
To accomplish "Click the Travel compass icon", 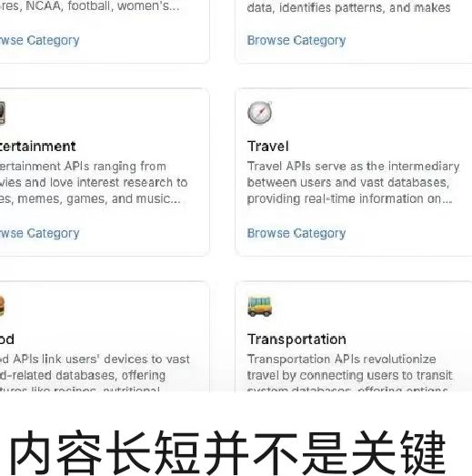I will tap(260, 113).
